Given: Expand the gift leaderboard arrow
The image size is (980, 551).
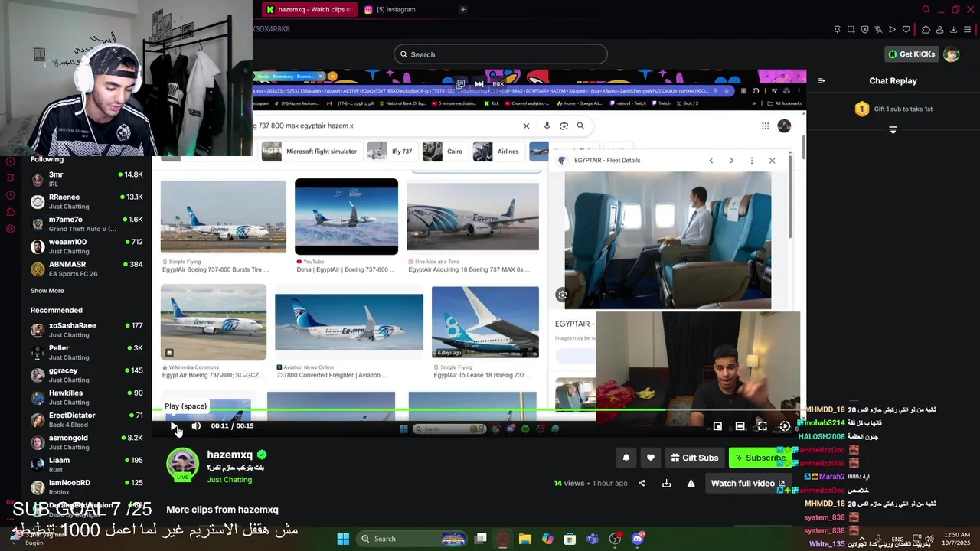Looking at the screenshot, I should (893, 130).
